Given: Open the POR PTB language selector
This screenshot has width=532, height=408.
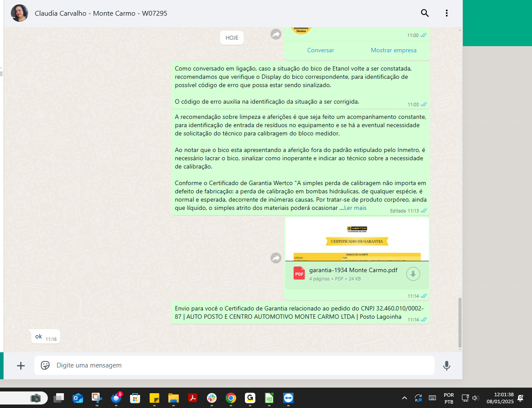Looking at the screenshot, I should 448,398.
